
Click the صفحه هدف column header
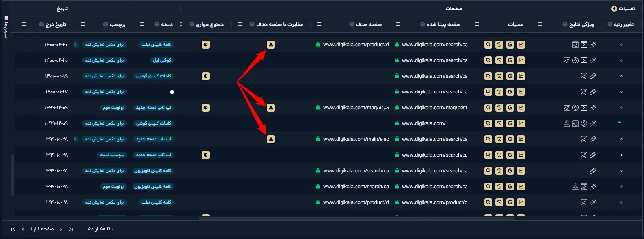369,24
